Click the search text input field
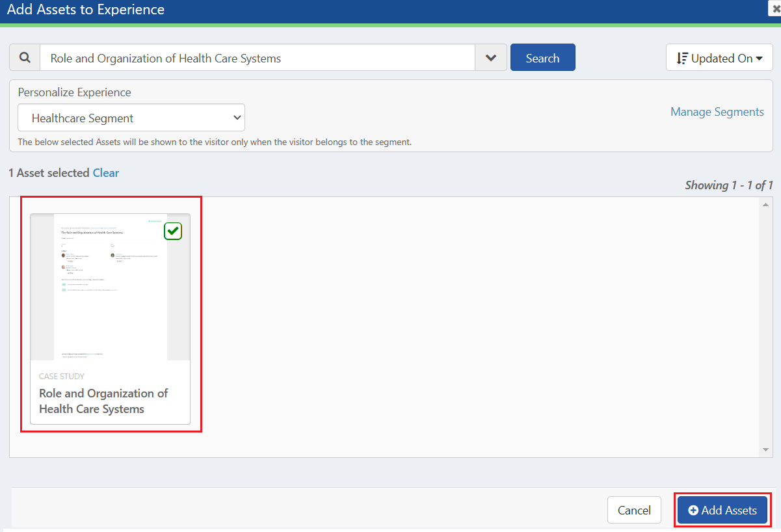 pos(258,58)
